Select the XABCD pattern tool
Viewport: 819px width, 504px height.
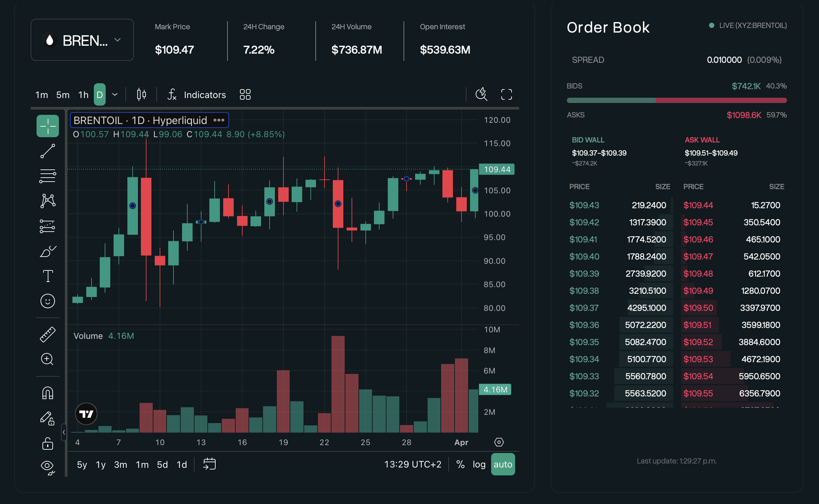(x=48, y=201)
